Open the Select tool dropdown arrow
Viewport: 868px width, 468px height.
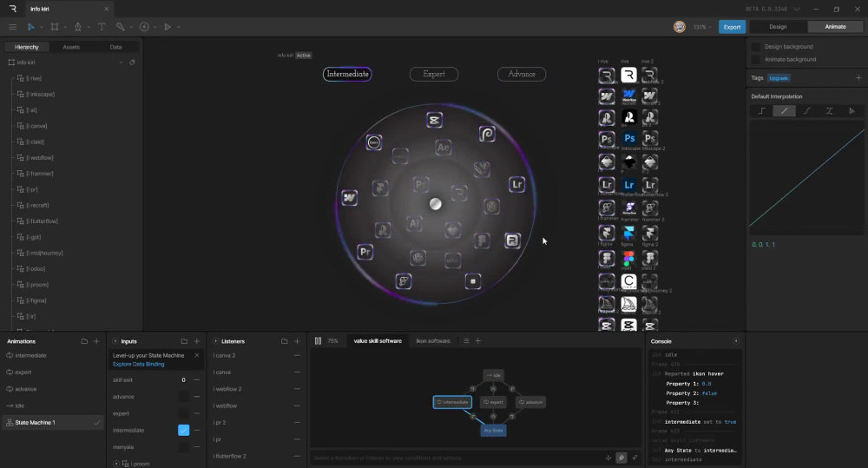tap(42, 27)
